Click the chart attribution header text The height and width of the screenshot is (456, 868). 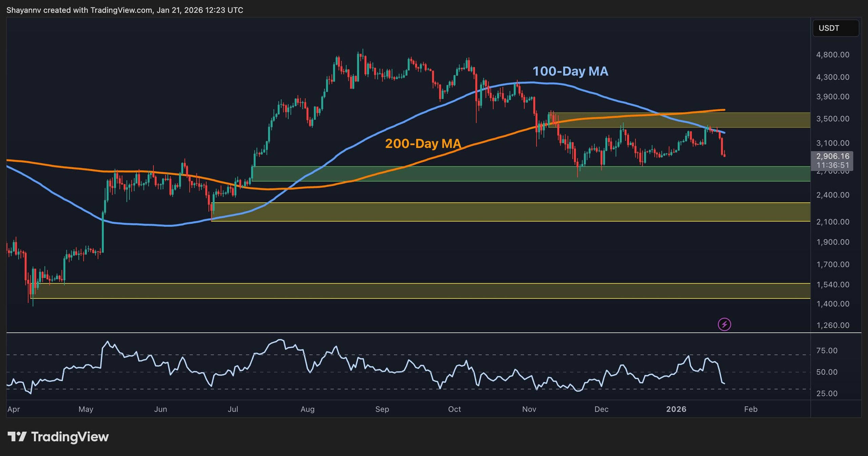coord(124,10)
